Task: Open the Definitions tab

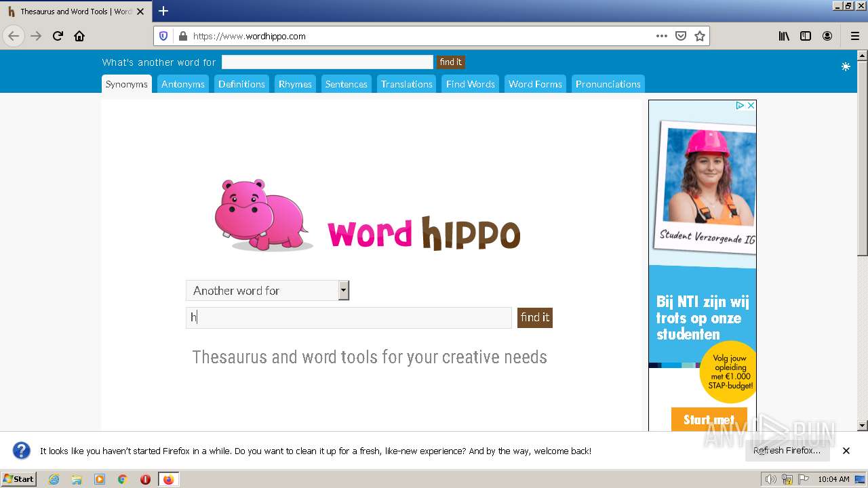Action: pyautogui.click(x=241, y=84)
